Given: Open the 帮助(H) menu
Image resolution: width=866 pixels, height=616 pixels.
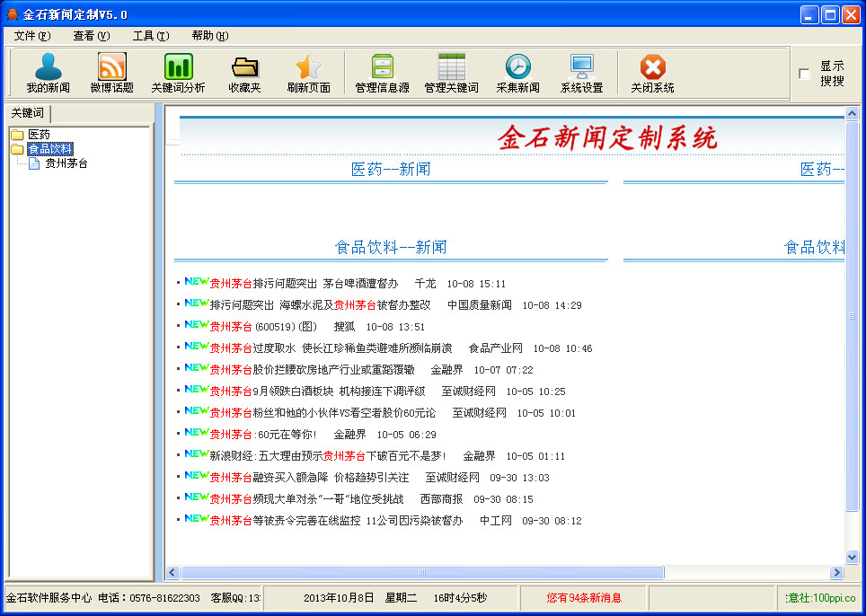Looking at the screenshot, I should pyautogui.click(x=210, y=36).
